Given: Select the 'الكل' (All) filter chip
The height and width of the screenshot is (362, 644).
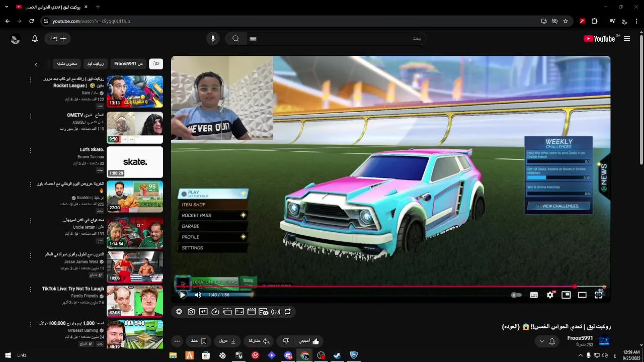Looking at the screenshot, I should pos(156,64).
